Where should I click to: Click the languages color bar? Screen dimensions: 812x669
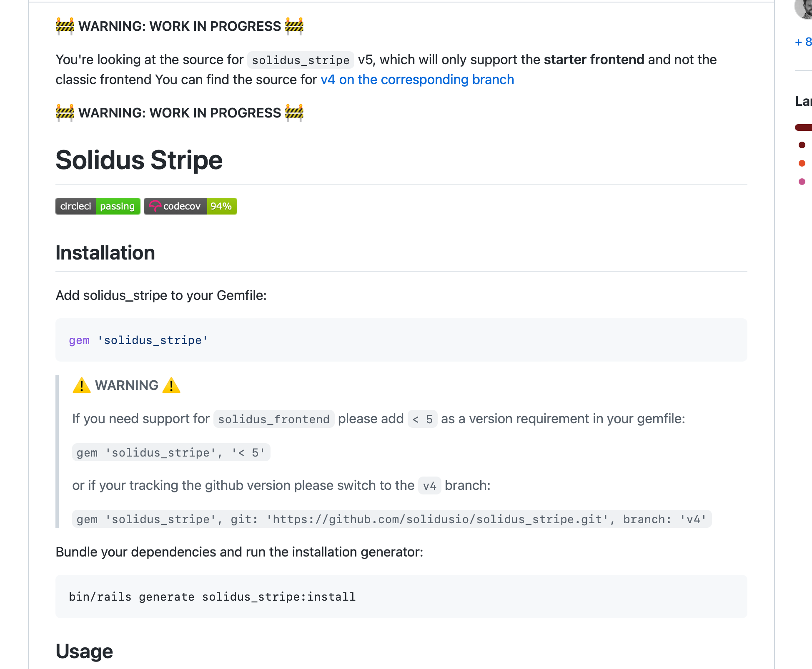click(x=804, y=127)
